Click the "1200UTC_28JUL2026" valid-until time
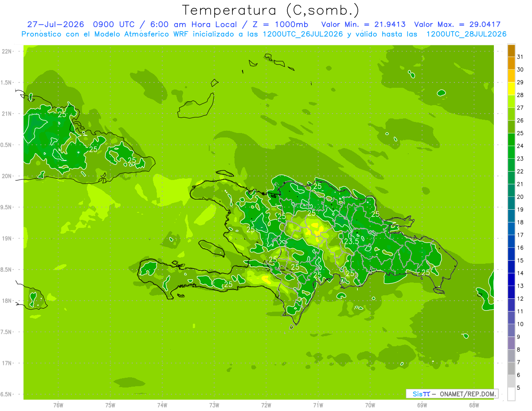Image resolution: width=532 pixels, height=411 pixels. pyautogui.click(x=466, y=34)
